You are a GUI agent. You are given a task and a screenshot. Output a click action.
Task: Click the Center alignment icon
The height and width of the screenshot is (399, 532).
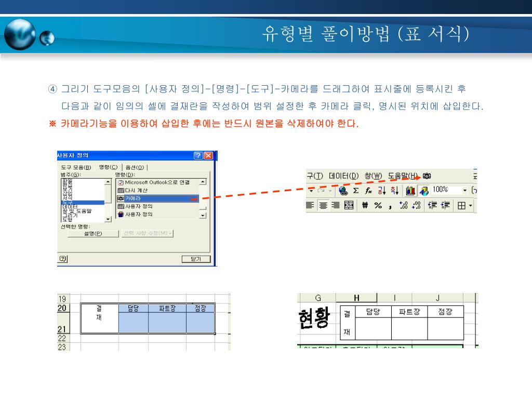323,205
